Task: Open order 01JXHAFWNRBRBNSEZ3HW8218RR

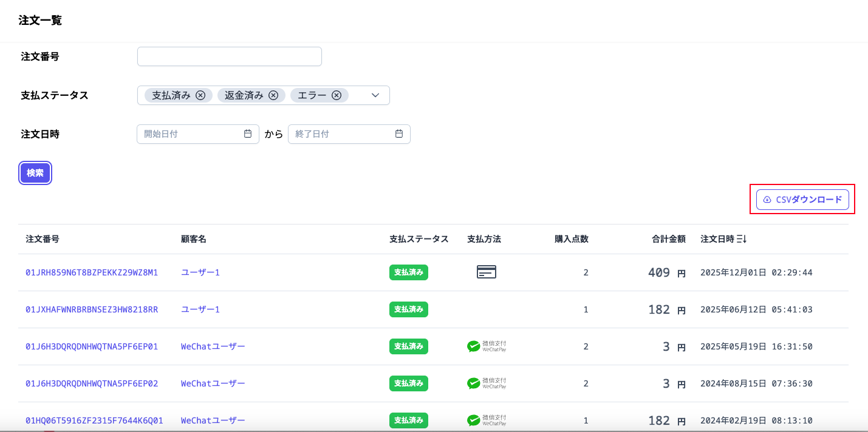Action: pyautogui.click(x=92, y=309)
